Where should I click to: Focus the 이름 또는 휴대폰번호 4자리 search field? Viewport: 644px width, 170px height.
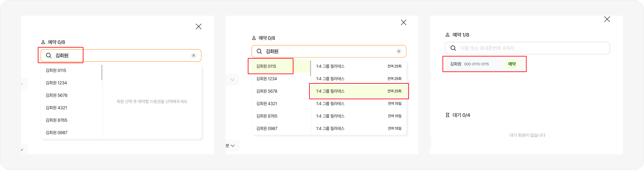pos(530,48)
